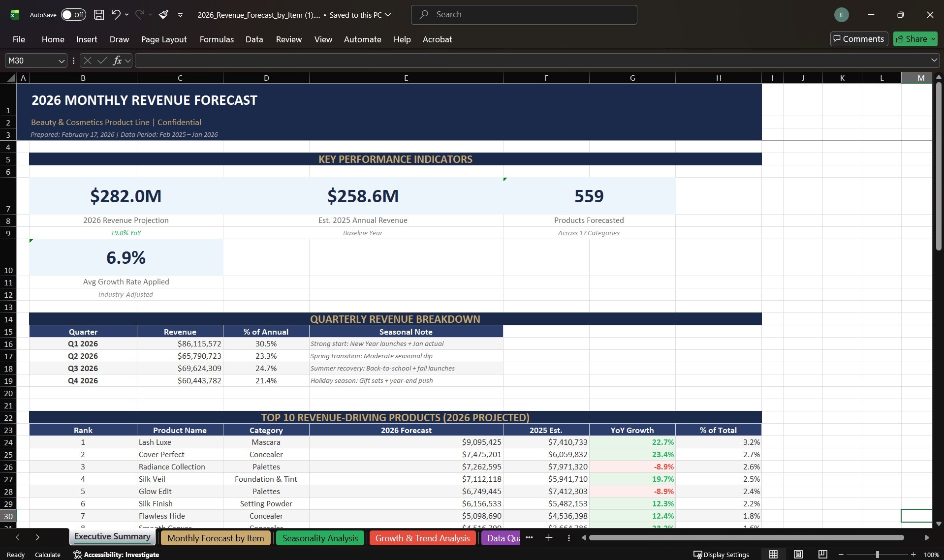This screenshot has height=560, width=944.
Task: Click the Format Painter icon
Action: pos(164,15)
